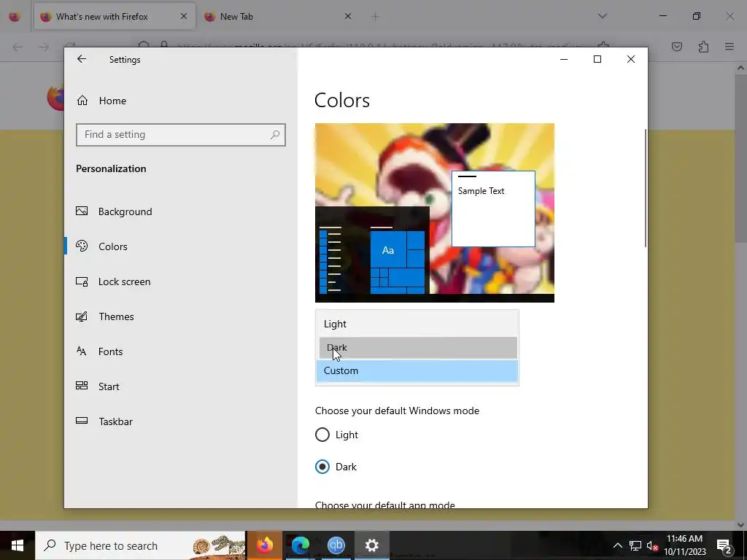Click the Settings window scrollbar
The height and width of the screenshot is (560, 747).
646,187
